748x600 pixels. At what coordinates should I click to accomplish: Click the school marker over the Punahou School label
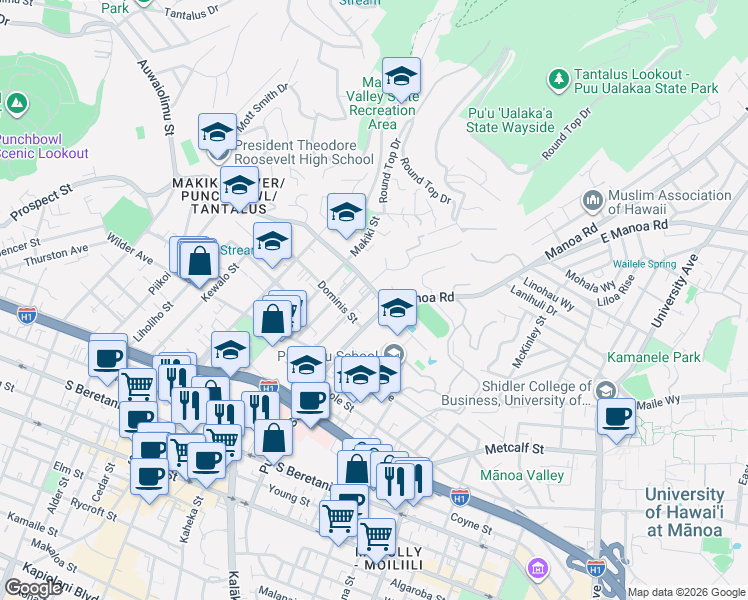pyautogui.click(x=306, y=365)
